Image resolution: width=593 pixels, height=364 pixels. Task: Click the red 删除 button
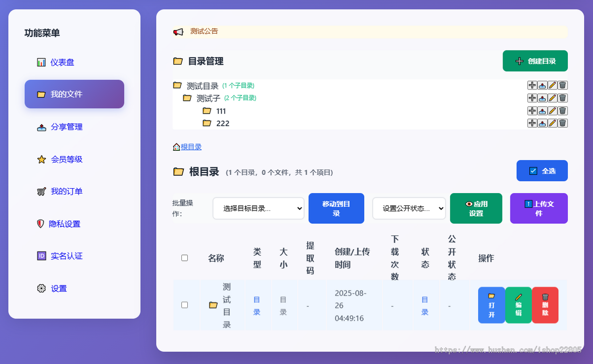click(x=545, y=305)
